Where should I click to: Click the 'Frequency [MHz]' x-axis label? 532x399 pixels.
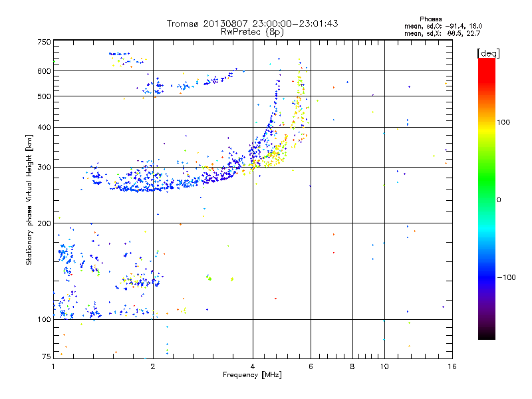pos(252,376)
